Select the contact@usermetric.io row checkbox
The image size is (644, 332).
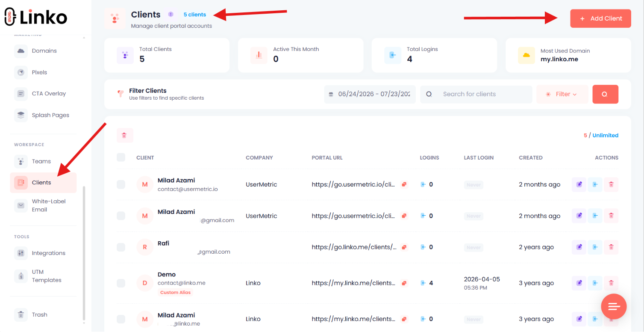coord(121,184)
